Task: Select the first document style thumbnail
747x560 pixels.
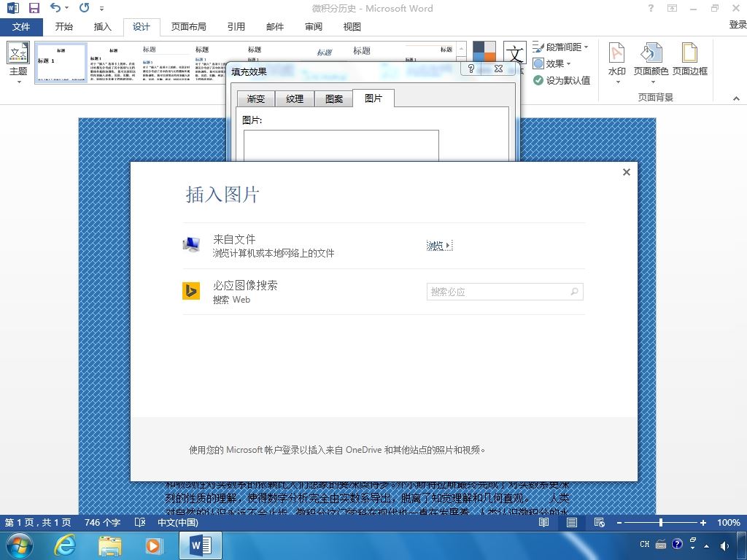Action: point(61,63)
